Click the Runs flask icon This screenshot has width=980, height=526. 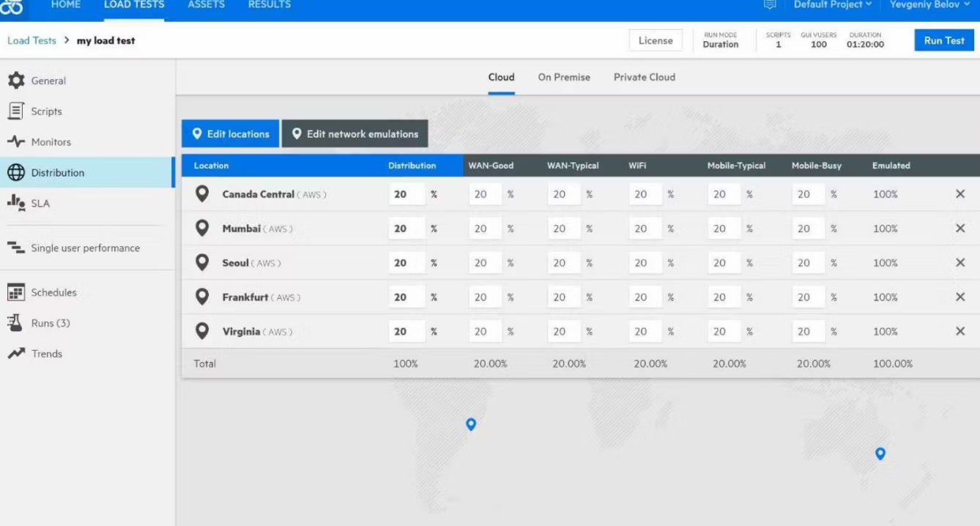[15, 323]
